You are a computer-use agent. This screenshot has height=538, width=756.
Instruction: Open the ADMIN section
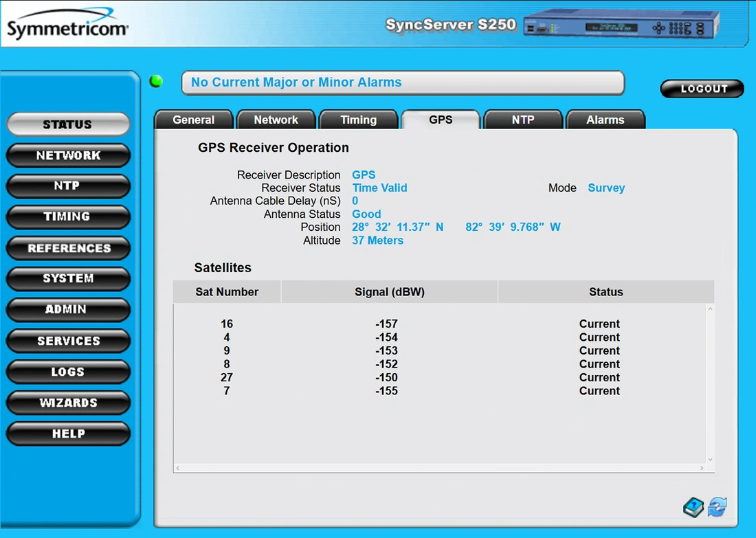point(68,309)
